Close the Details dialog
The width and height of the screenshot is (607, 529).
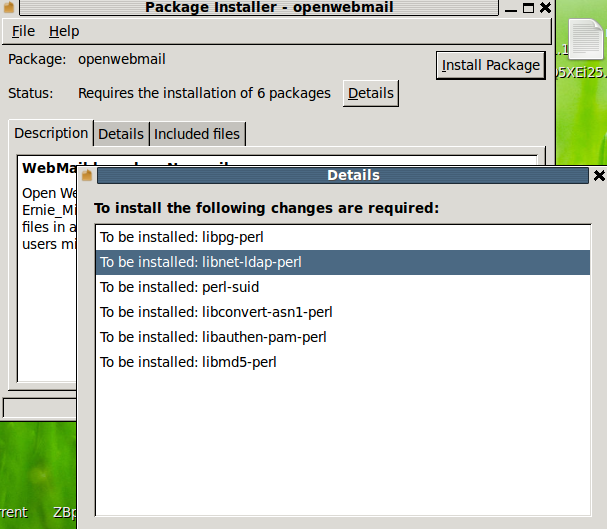tap(599, 176)
